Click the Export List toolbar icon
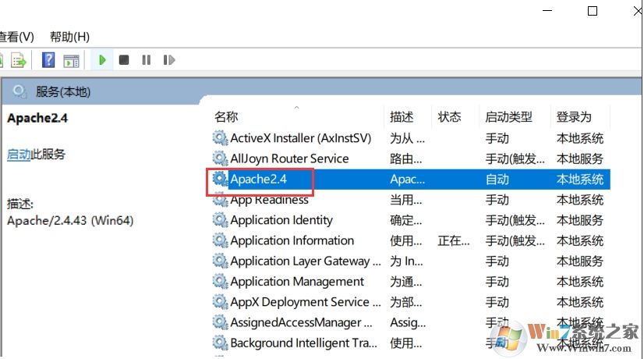Image resolution: width=644 pixels, height=359 pixels. 19,60
